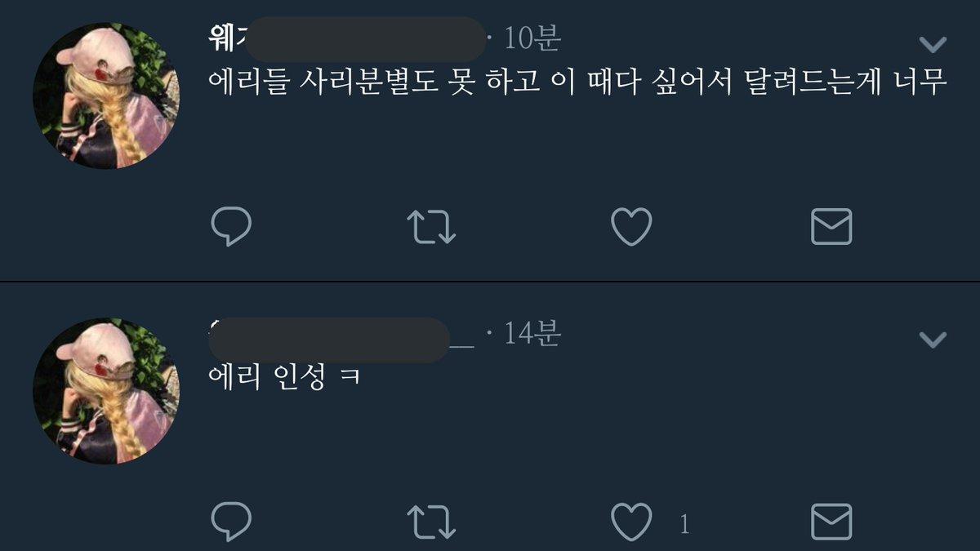Expand the options chevron on the 14분 tweet
Screen dimensions: 980x551
933,339
